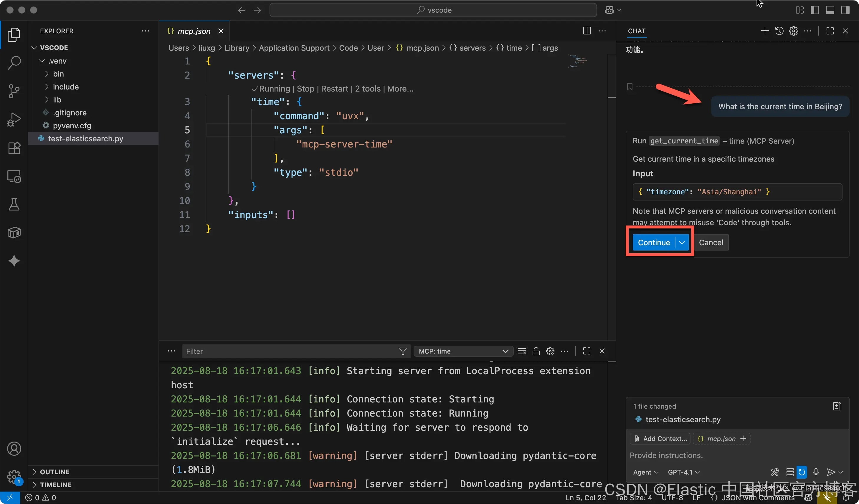859x504 pixels.
Task: Open output panel More Actions ellipsis
Action: (x=564, y=351)
